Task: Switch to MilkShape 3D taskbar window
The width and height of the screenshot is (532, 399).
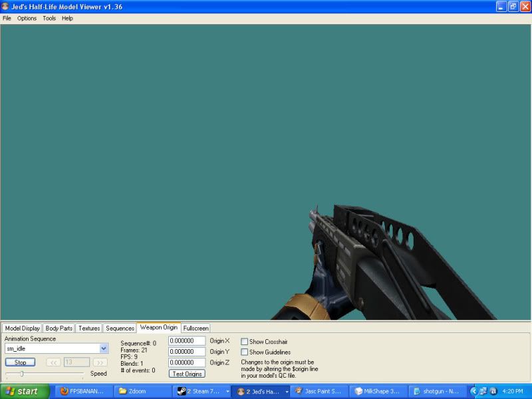Action: [378, 391]
